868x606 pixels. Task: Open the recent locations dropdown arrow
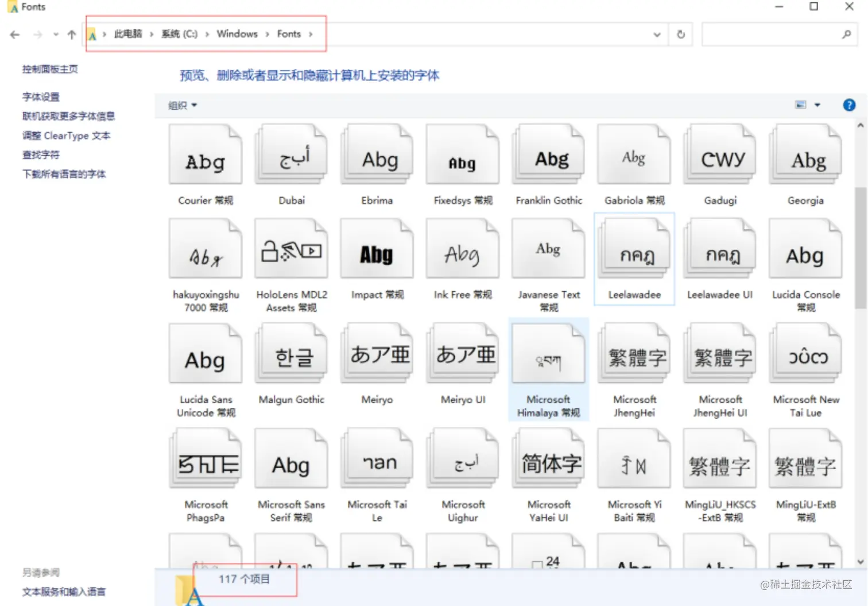(x=56, y=34)
